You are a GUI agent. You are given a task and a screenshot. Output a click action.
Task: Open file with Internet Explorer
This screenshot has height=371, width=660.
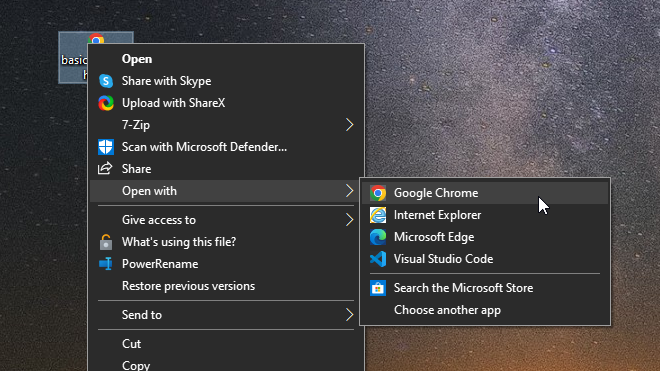click(x=485, y=215)
